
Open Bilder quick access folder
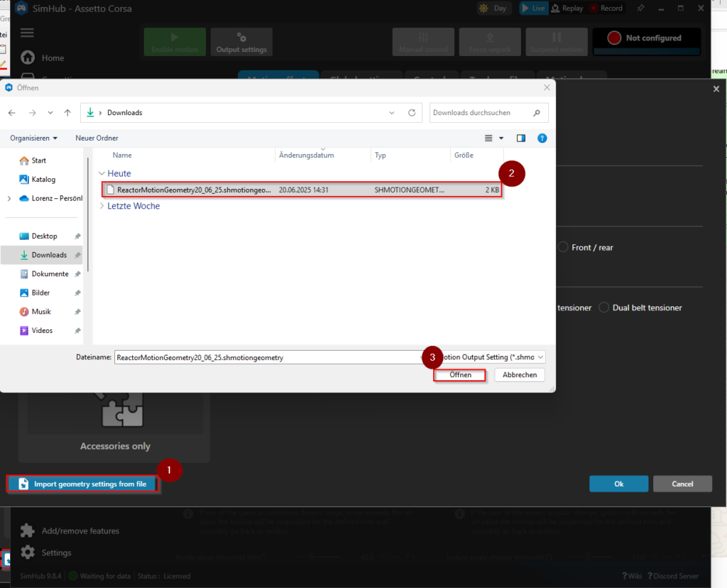[34, 293]
